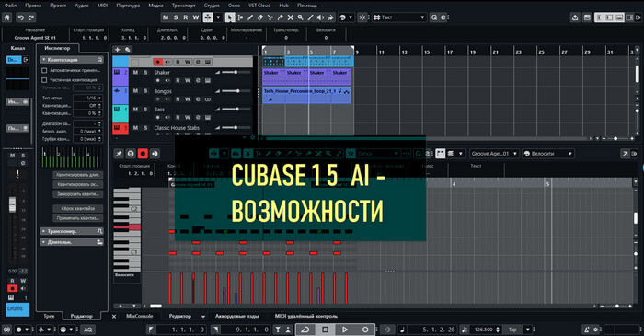Expand the Транспонир. inspector section
This screenshot has height=336, width=644.
pyautogui.click(x=72, y=231)
